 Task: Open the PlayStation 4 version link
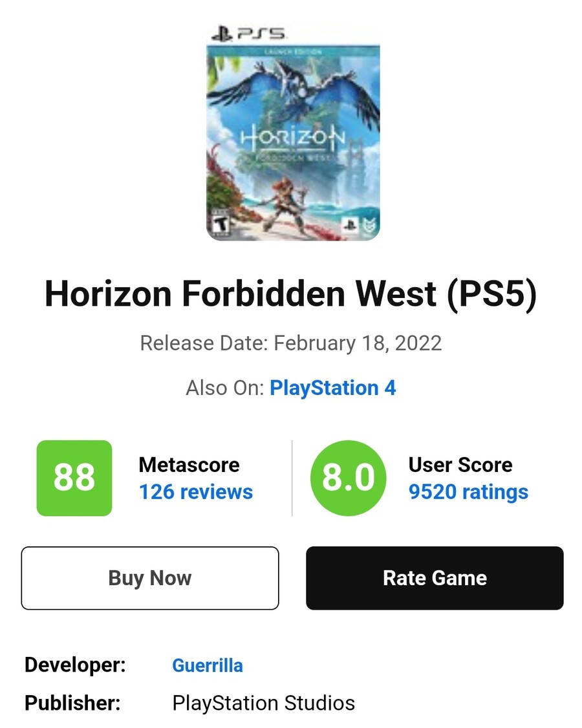[332, 388]
